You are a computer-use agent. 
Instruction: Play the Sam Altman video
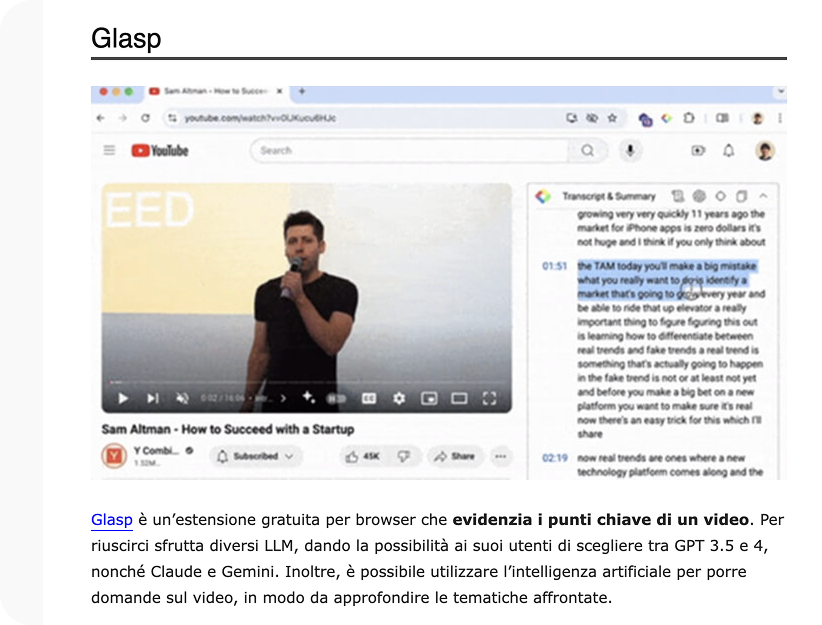pos(123,398)
